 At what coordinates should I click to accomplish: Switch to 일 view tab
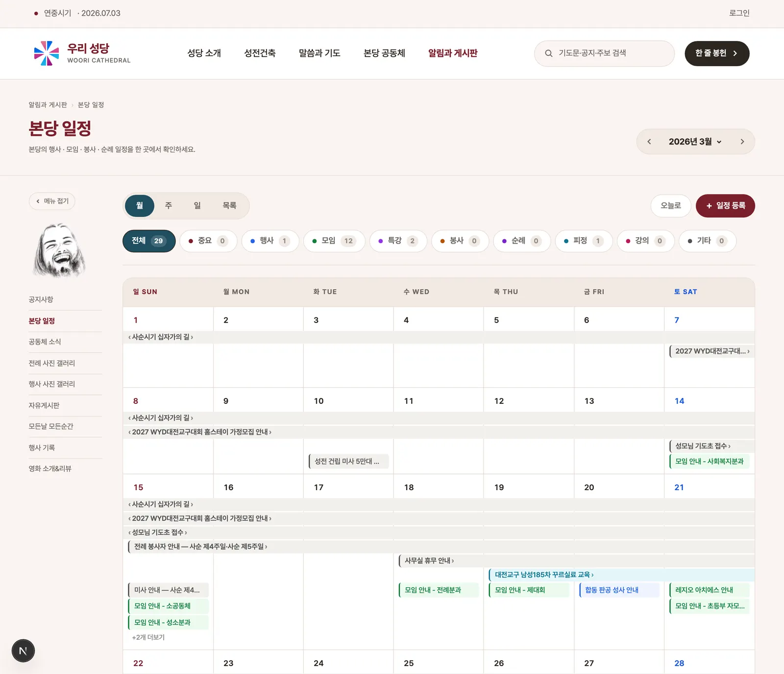197,205
